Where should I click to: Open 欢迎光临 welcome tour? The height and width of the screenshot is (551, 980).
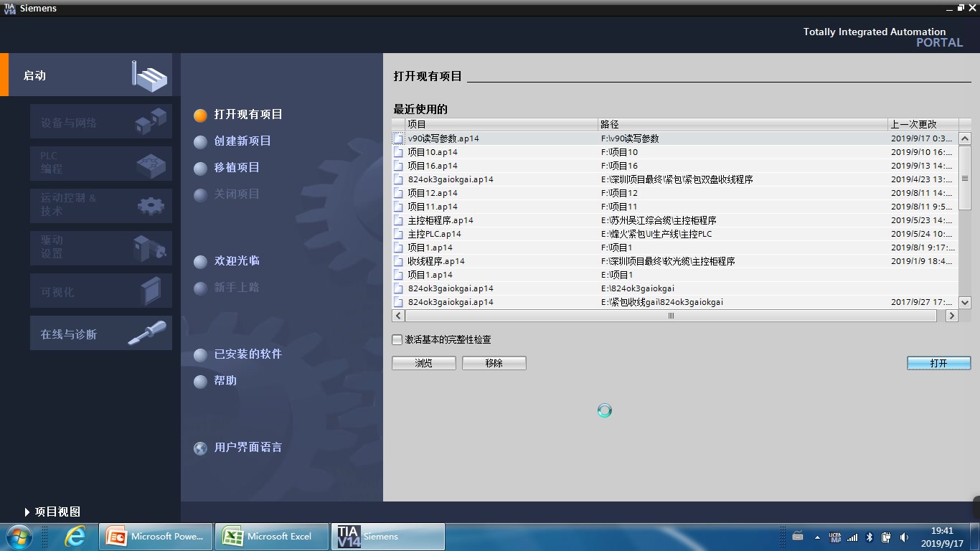pos(237,260)
